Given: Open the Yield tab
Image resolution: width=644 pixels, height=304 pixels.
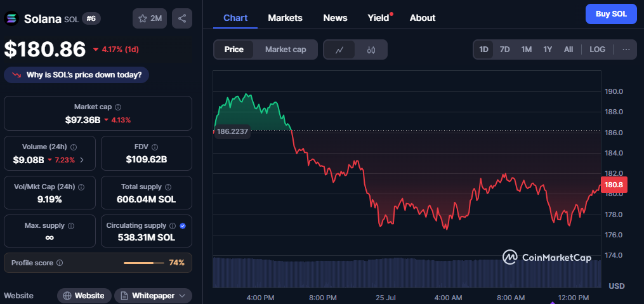Looking at the screenshot, I should 378,18.
